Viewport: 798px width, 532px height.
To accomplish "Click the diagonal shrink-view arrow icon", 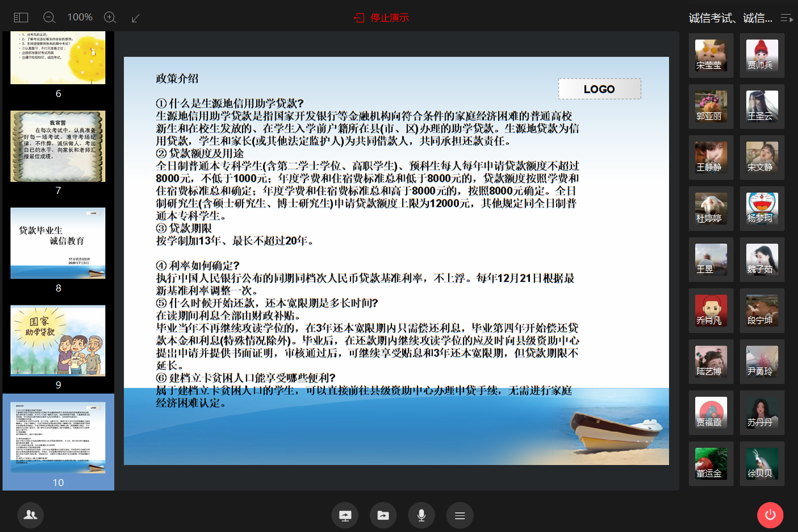I will pyautogui.click(x=135, y=18).
